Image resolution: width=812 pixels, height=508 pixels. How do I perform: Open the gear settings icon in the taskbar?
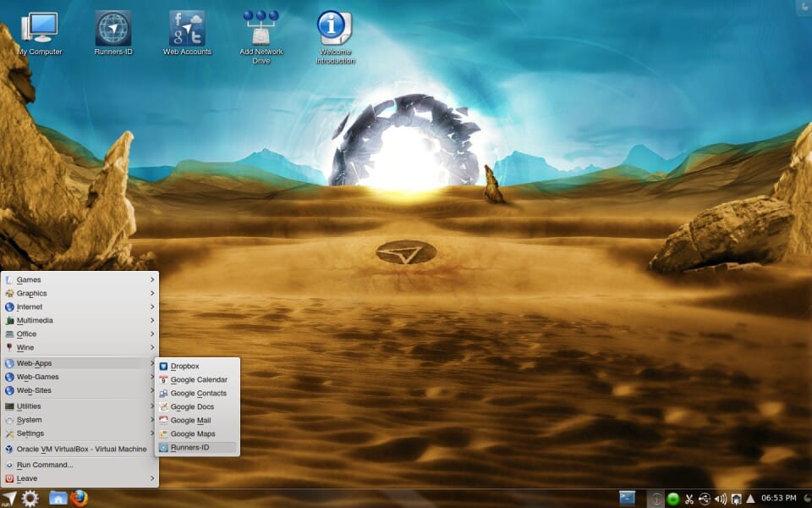pyautogui.click(x=30, y=499)
